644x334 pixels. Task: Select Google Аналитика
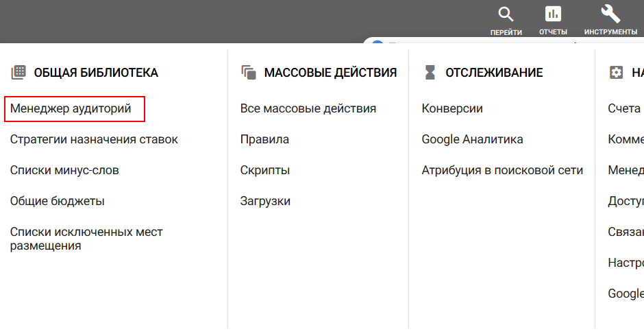coord(472,139)
